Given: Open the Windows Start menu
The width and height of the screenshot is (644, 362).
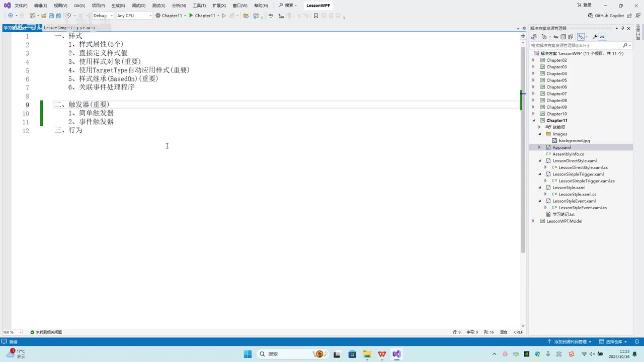Looking at the screenshot, I should coord(248,354).
